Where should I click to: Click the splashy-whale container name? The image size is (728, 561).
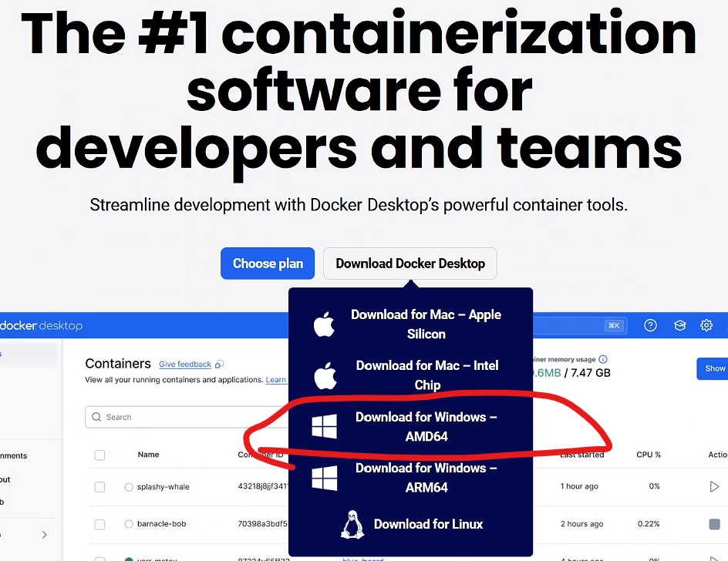pos(163,487)
